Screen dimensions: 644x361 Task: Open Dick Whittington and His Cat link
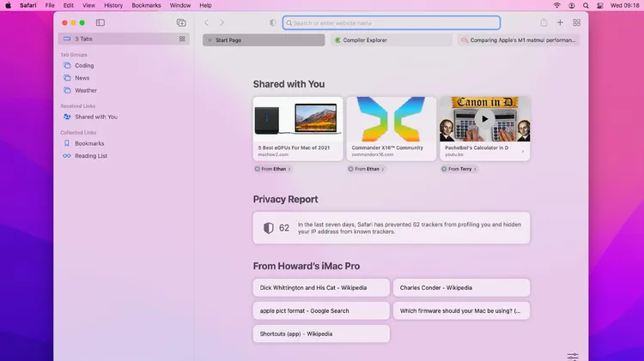click(x=321, y=287)
